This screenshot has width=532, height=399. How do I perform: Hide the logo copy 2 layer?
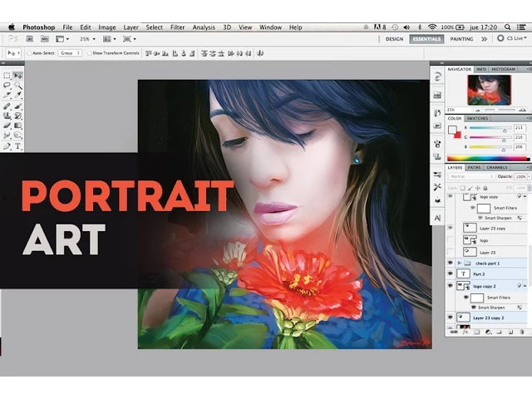pyautogui.click(x=451, y=286)
